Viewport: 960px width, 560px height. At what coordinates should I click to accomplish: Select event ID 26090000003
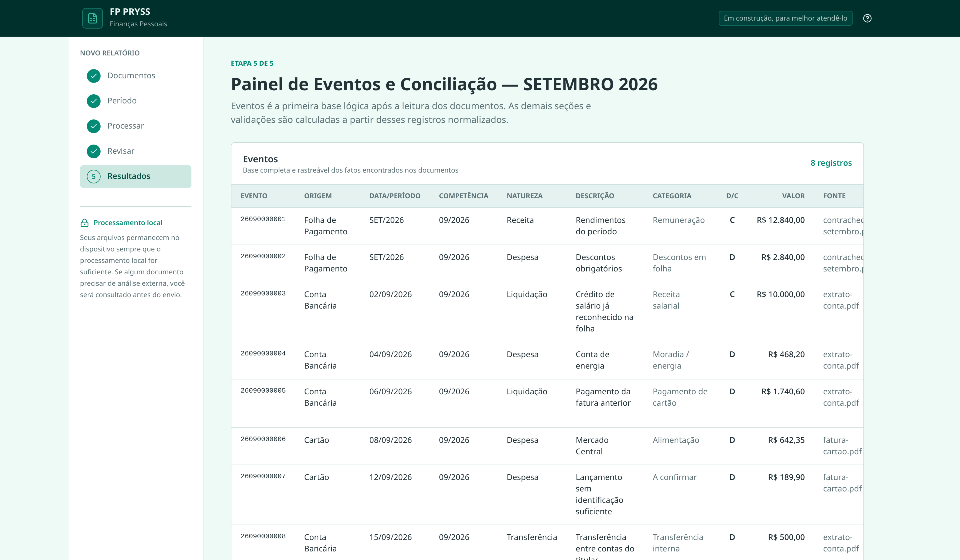[263, 293]
